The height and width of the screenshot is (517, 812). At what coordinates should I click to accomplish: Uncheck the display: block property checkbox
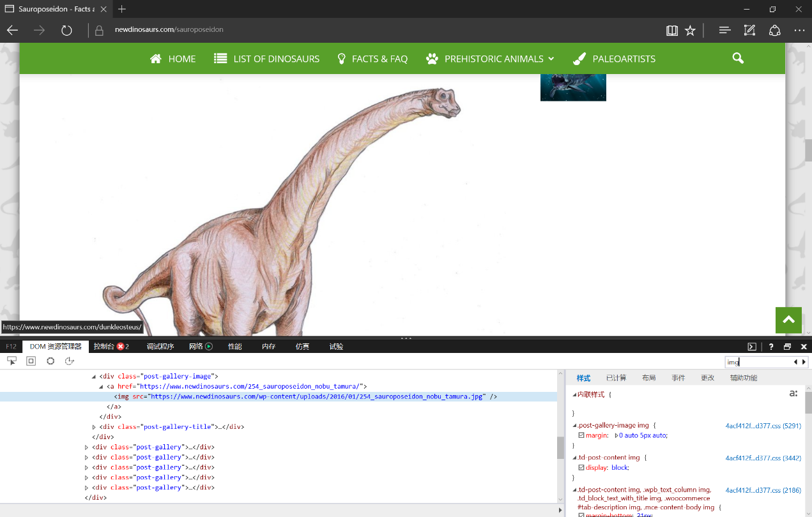pyautogui.click(x=581, y=468)
